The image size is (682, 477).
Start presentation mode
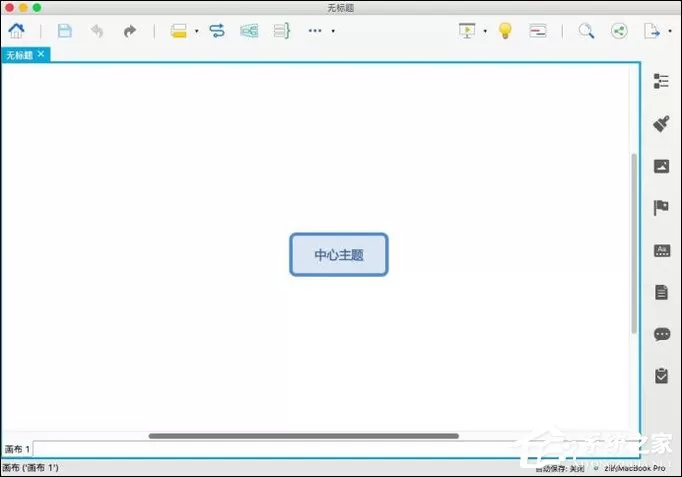click(468, 31)
